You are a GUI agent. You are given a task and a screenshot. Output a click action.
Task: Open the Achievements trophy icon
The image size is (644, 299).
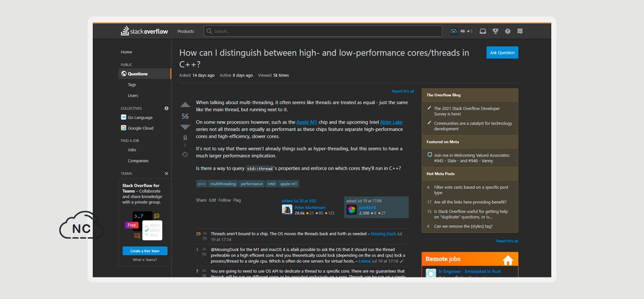[495, 31]
